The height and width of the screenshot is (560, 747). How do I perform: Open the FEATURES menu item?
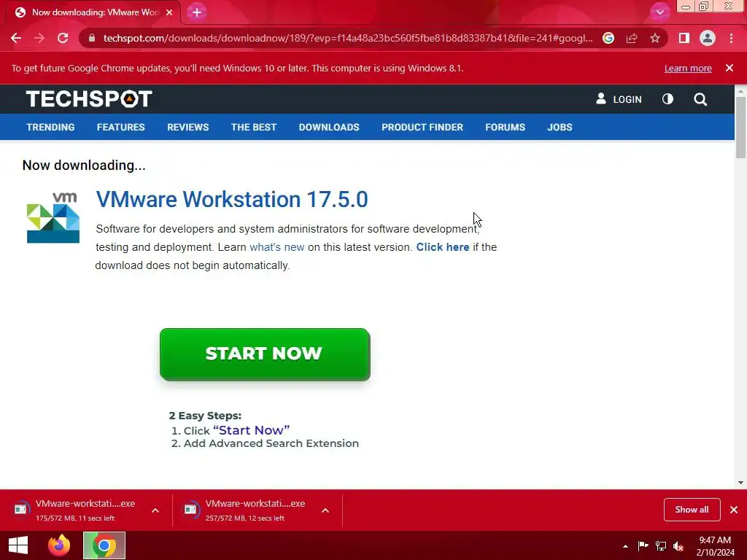[x=120, y=127]
